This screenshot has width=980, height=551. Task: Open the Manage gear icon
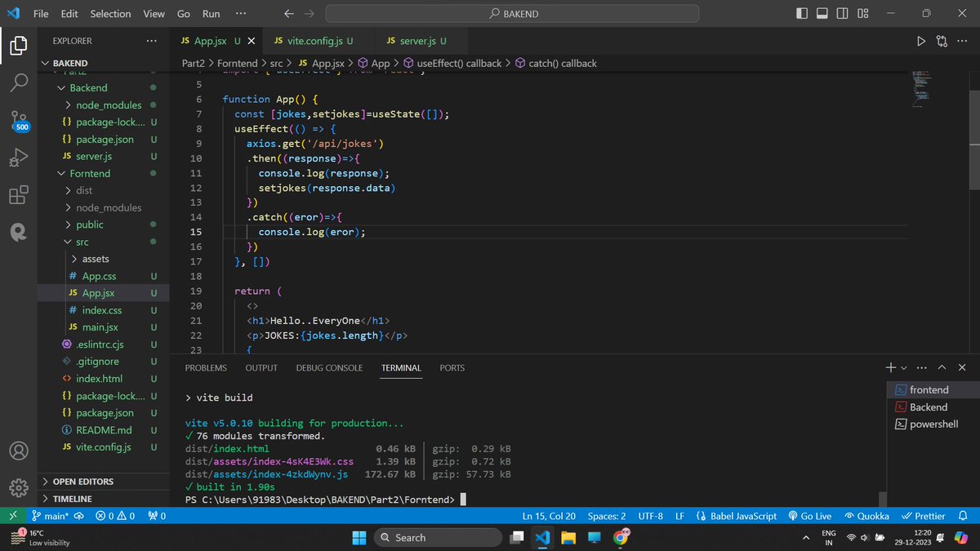pos(18,488)
